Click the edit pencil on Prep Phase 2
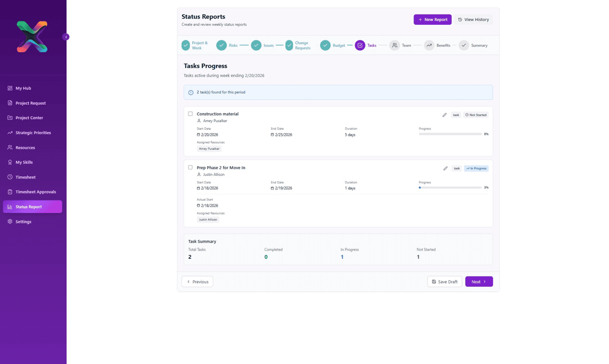The width and height of the screenshot is (609, 364). tap(444, 168)
